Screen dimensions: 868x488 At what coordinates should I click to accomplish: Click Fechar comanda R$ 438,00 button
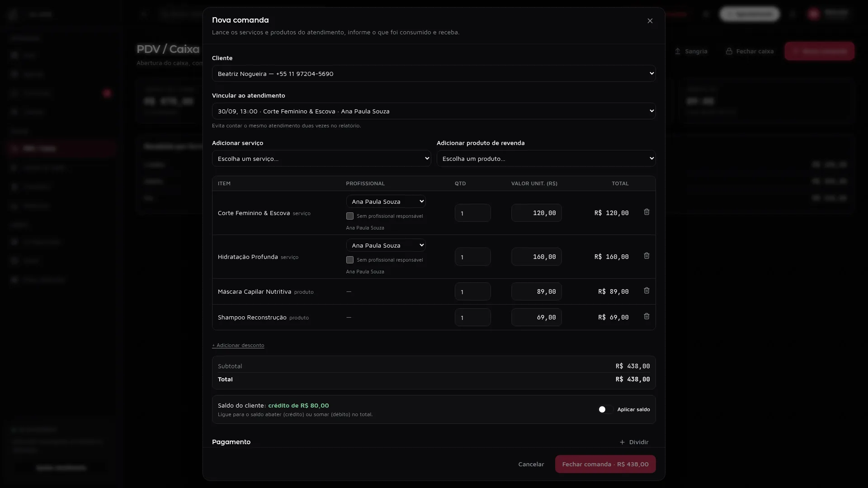coord(605,464)
